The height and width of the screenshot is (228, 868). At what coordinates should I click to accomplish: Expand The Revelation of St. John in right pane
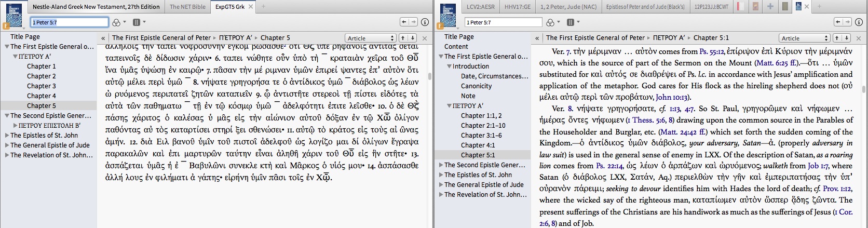[441, 195]
